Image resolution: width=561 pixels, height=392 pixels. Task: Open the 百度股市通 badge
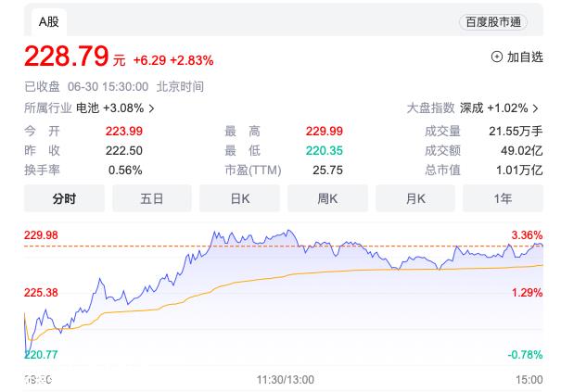coord(493,22)
